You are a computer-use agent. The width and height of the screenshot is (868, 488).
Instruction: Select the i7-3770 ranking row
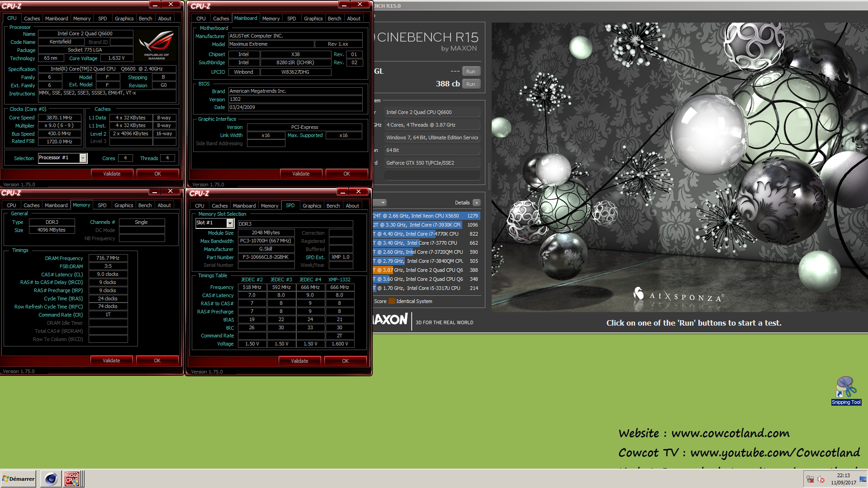point(426,243)
